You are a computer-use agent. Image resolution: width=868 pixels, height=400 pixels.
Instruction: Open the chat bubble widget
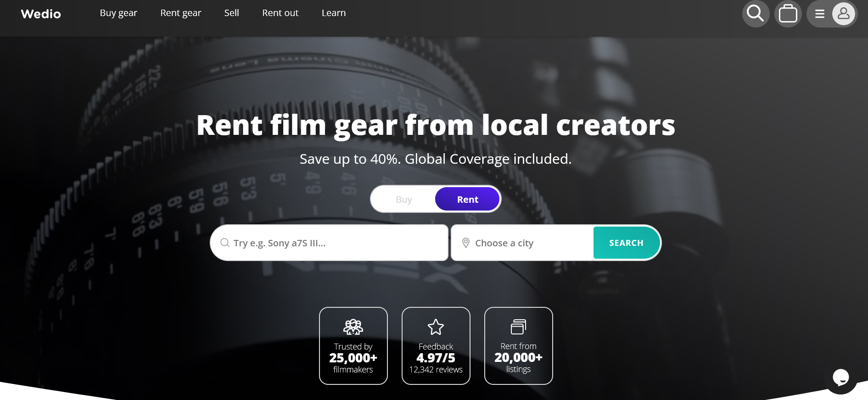pyautogui.click(x=840, y=378)
